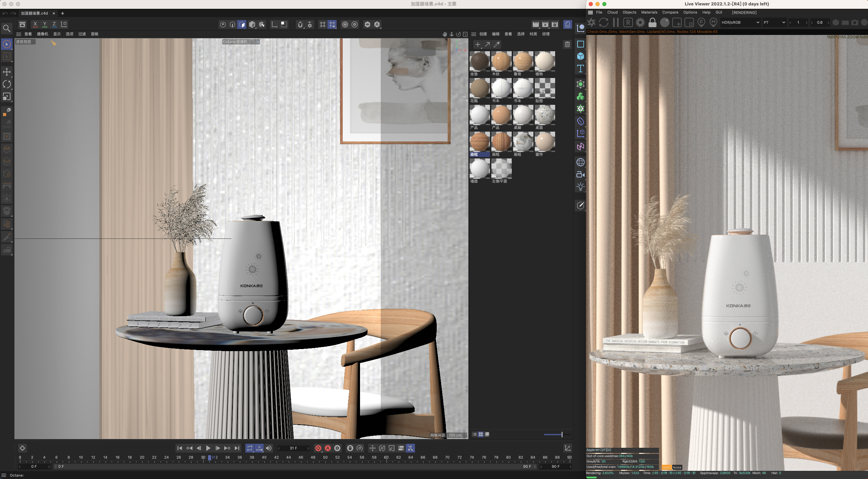Select the 窗帘 curtain material thumbnail

pos(544,142)
